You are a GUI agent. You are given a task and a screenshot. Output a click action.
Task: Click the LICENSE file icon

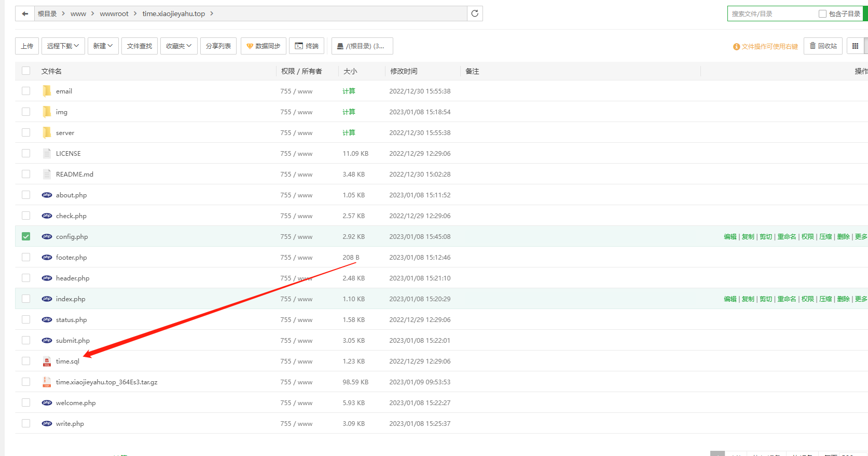[x=47, y=153]
